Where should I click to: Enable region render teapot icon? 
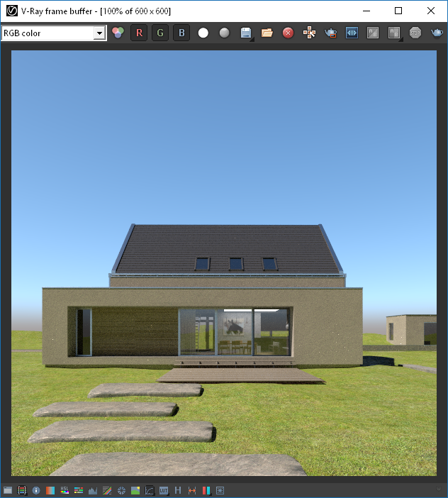[330, 33]
